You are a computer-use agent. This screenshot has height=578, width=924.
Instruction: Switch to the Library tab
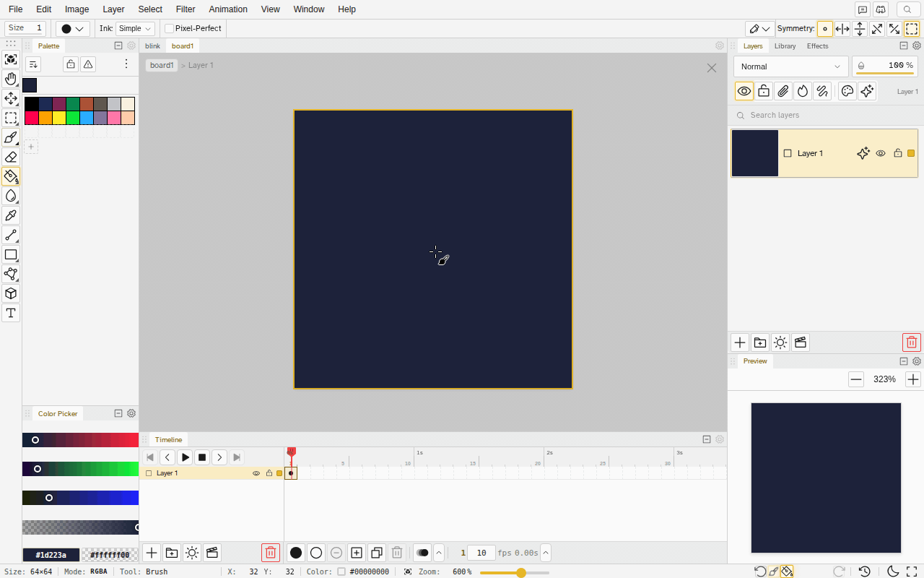(785, 46)
